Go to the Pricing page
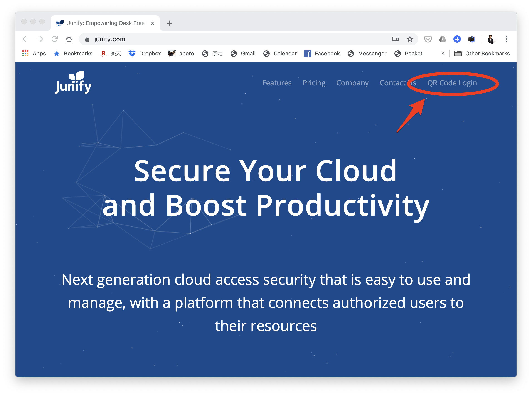 [x=314, y=83]
